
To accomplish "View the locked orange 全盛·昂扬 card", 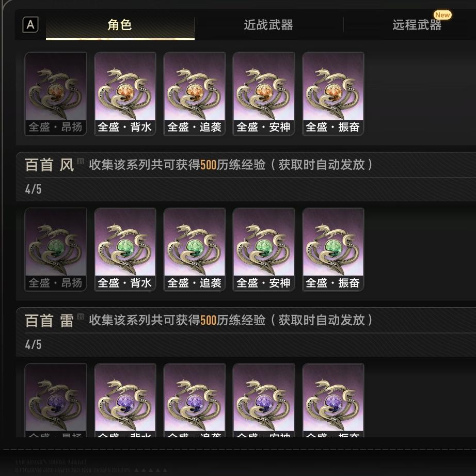I will [56, 94].
